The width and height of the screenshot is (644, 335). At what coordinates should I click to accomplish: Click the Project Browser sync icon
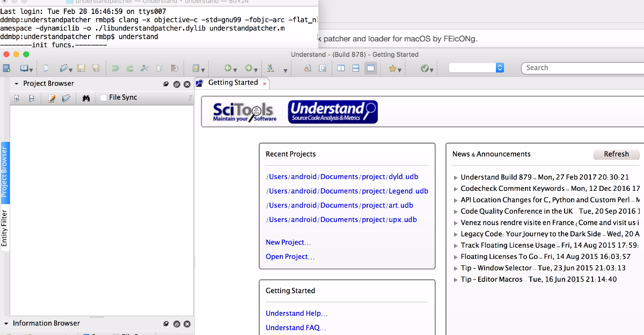pos(166,84)
